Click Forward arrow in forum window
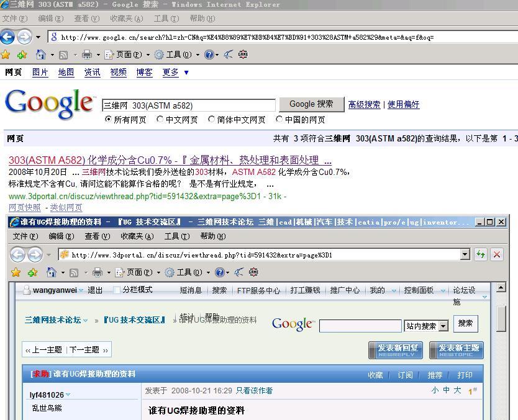 pyautogui.click(x=35, y=255)
